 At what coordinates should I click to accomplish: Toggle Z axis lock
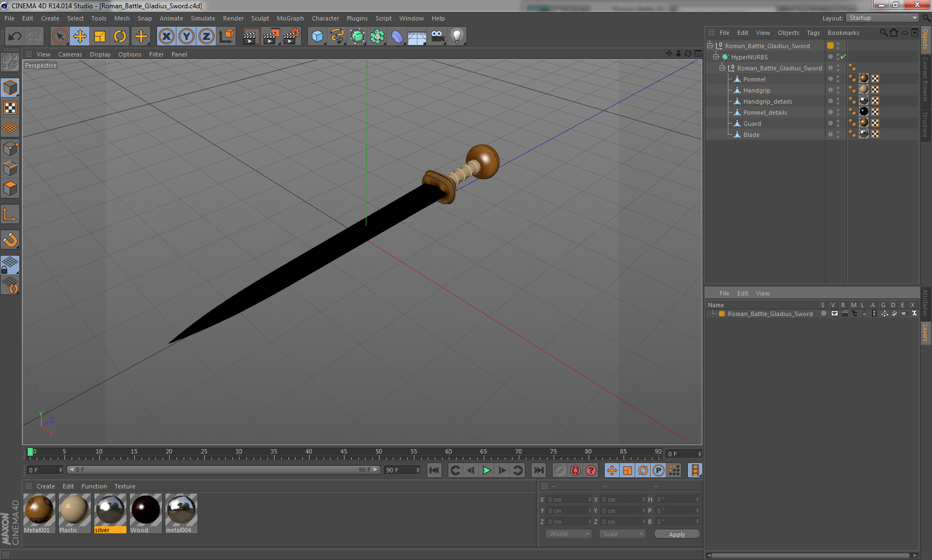tap(206, 37)
